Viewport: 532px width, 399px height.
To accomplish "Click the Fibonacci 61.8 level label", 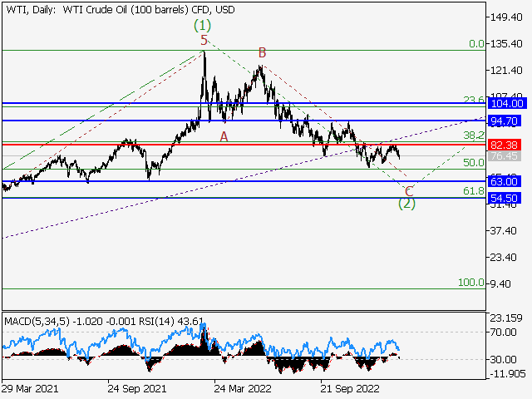I will (x=474, y=191).
